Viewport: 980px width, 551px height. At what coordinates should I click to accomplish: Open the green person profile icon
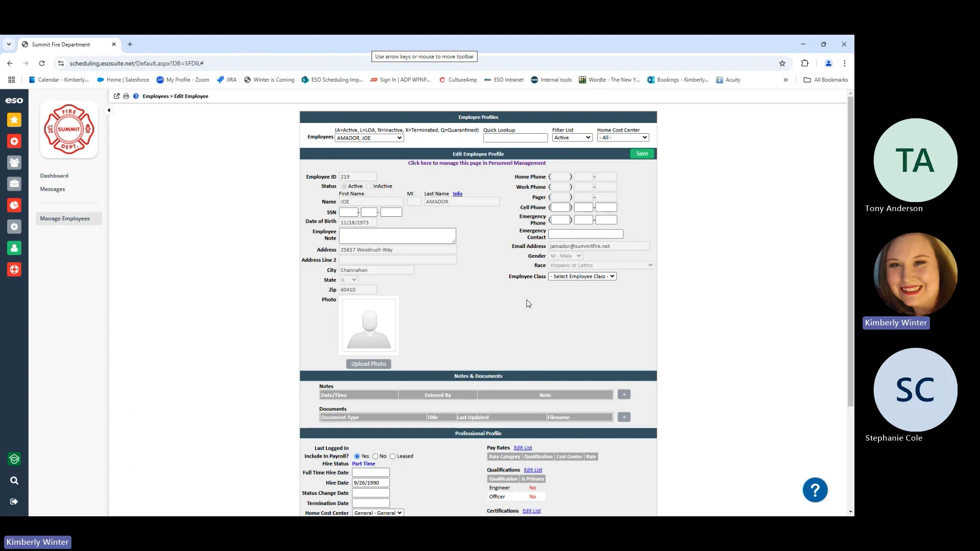[14, 248]
